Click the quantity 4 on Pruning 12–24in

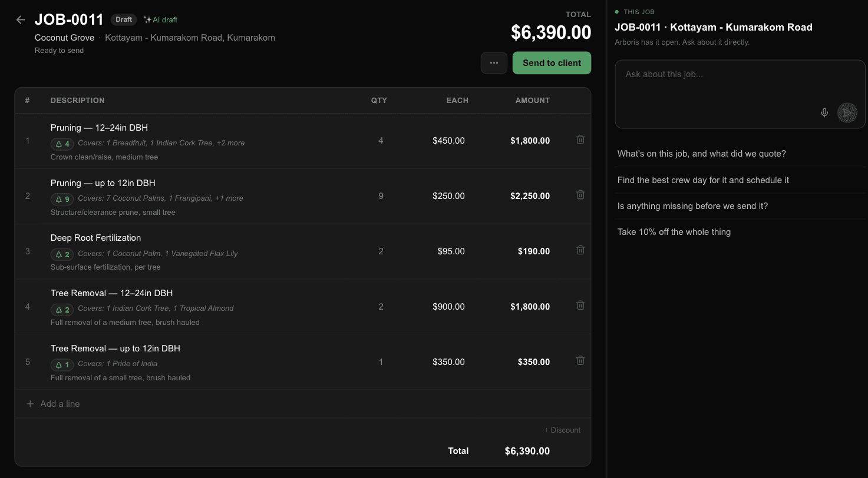(381, 141)
